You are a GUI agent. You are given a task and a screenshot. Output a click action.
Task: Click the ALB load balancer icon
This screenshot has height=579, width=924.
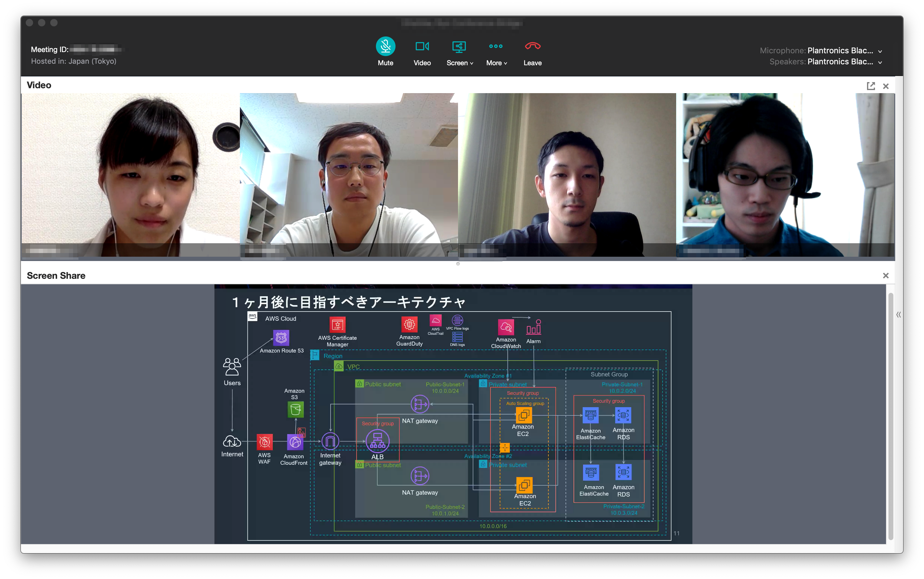click(x=377, y=441)
